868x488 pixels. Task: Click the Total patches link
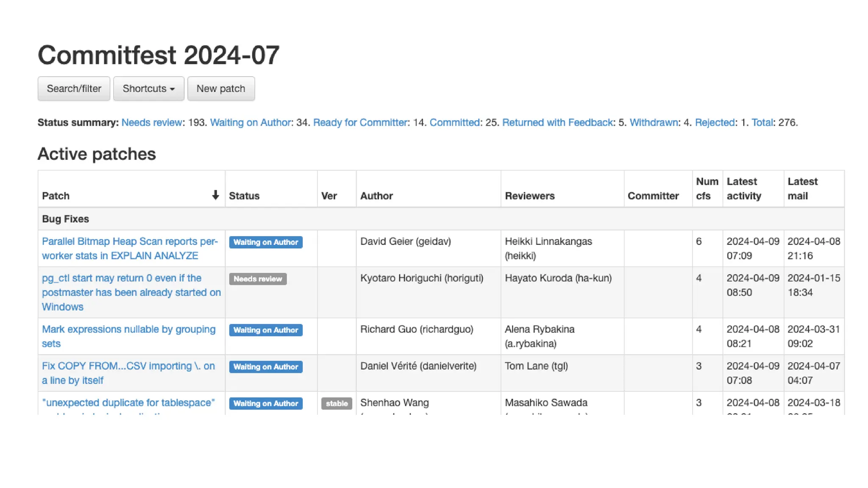pyautogui.click(x=762, y=122)
